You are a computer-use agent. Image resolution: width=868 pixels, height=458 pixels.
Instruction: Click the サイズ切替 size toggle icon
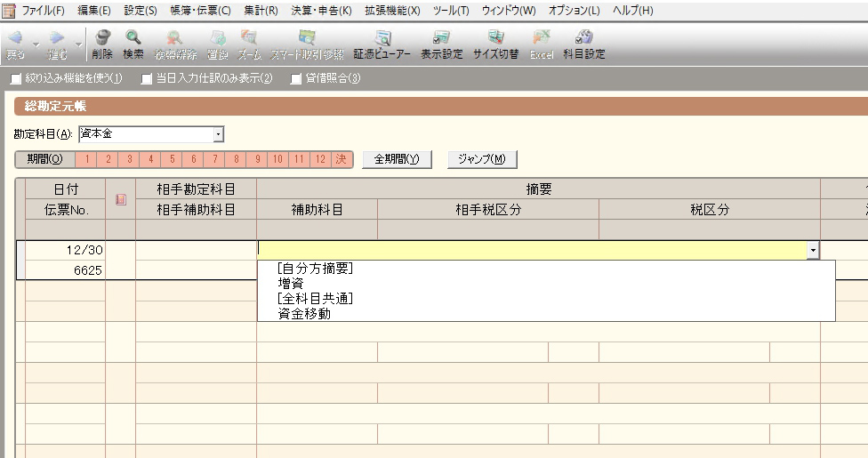coord(495,38)
